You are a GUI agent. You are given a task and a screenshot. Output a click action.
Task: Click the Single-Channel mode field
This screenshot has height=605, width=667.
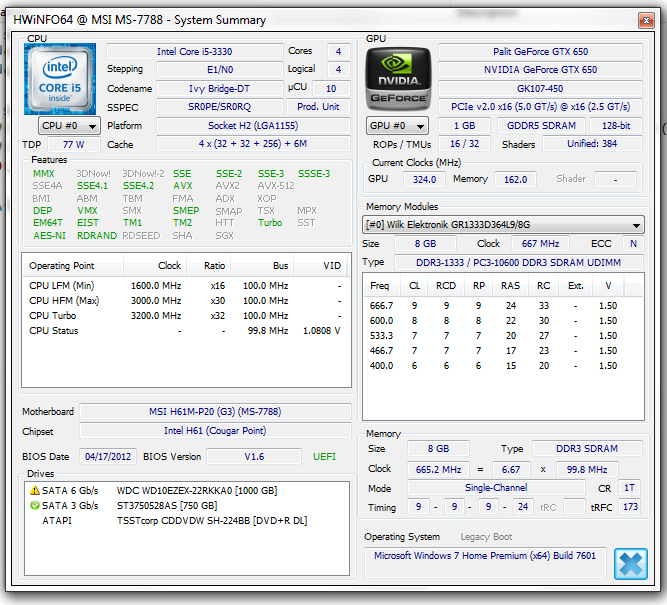496,488
